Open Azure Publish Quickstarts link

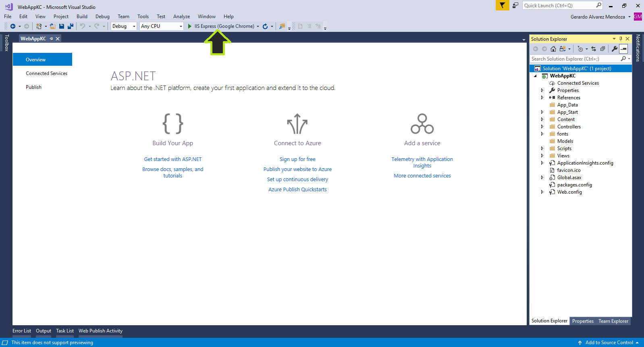(297, 190)
